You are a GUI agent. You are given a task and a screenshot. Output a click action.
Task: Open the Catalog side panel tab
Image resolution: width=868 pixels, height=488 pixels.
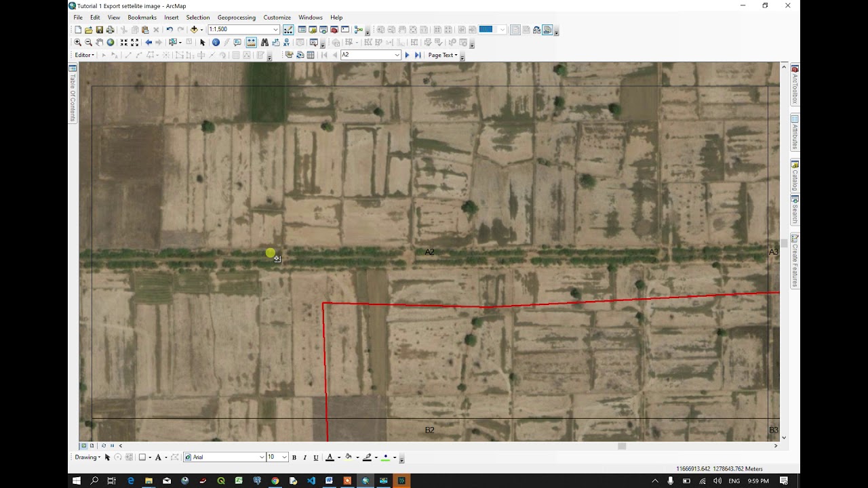click(x=795, y=176)
